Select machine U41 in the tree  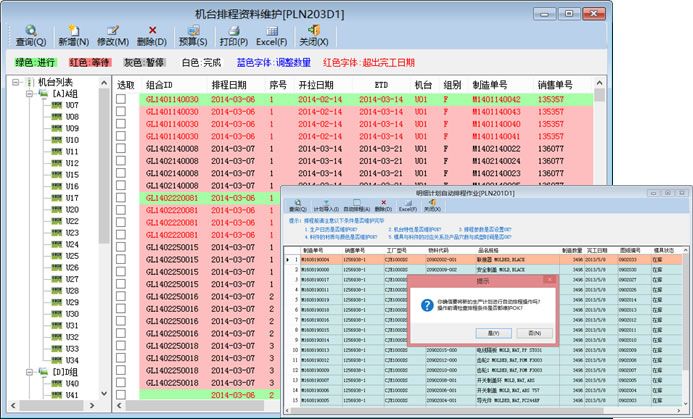click(x=72, y=395)
